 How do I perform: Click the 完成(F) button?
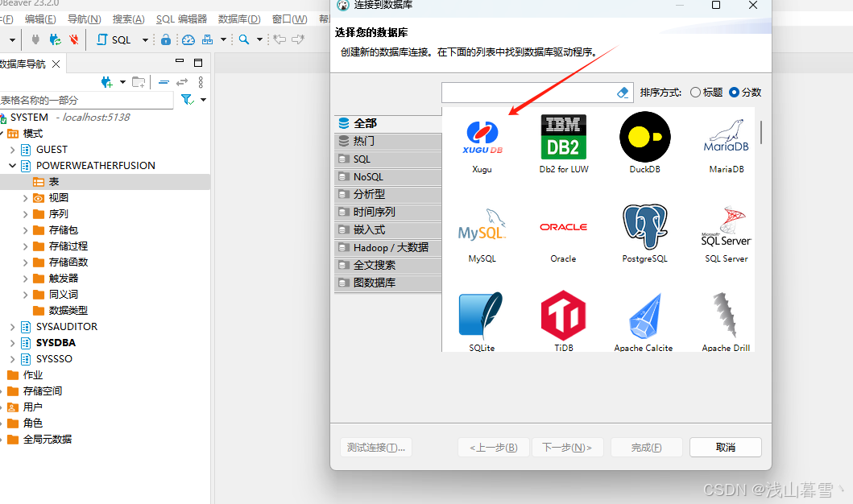(646, 448)
